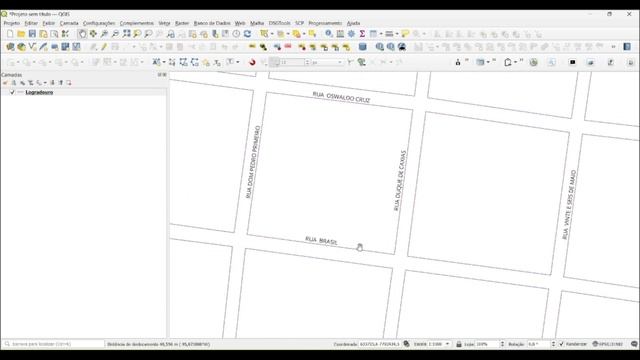
Task: Toggle the Renderizar checkbox
Action: click(561, 344)
